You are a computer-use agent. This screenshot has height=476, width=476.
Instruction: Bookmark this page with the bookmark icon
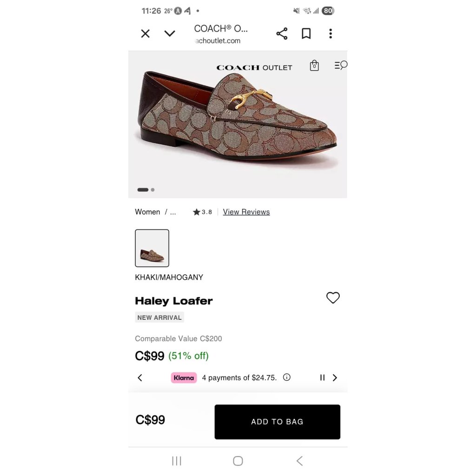coord(306,33)
